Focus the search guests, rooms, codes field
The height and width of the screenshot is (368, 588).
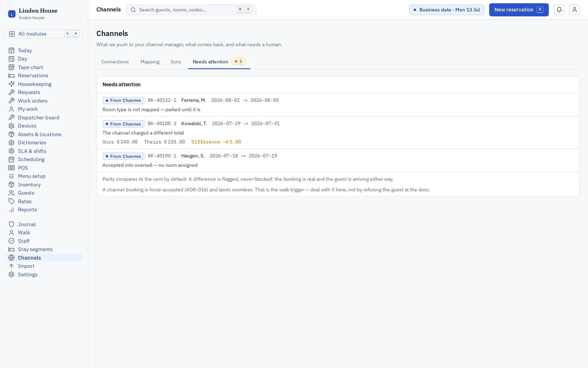click(x=191, y=10)
